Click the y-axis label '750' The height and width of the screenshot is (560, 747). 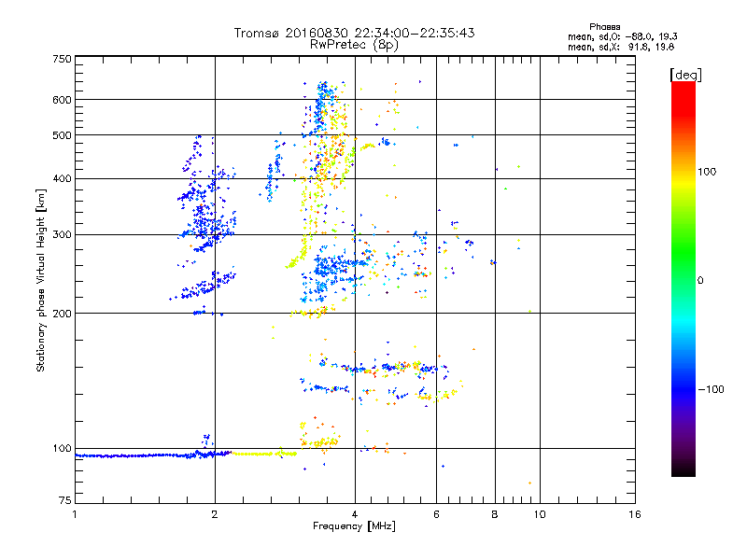(62, 59)
